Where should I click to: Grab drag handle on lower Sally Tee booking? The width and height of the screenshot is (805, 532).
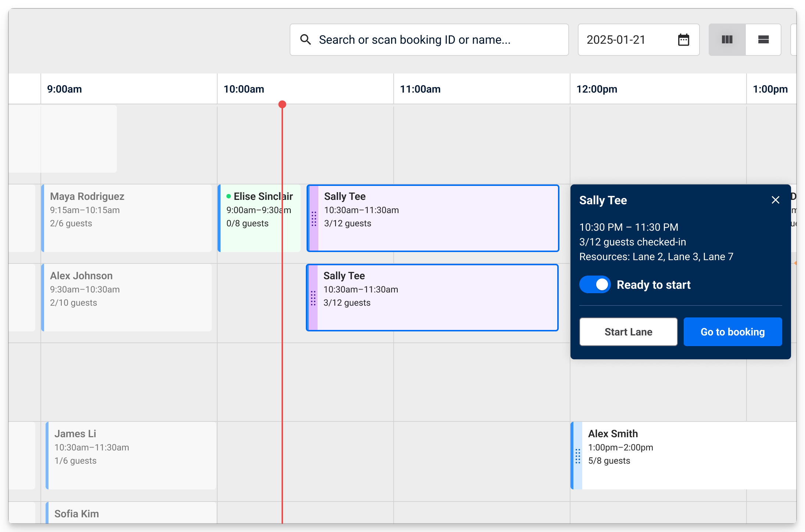pos(313,298)
